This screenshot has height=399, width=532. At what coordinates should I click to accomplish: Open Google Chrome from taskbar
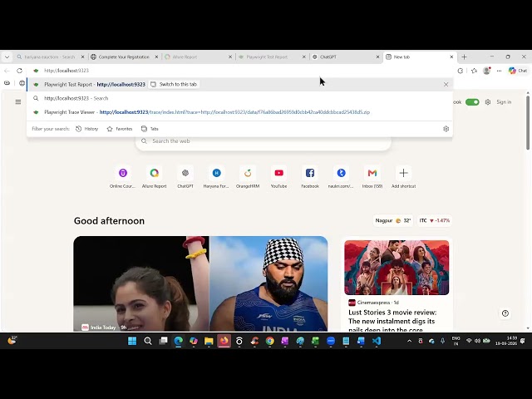click(x=269, y=341)
